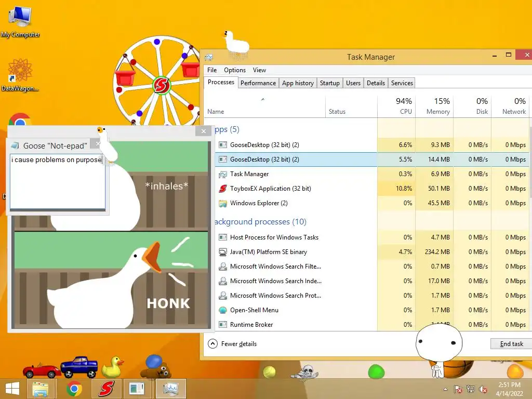Click Task Manager process row icon

coord(222,174)
